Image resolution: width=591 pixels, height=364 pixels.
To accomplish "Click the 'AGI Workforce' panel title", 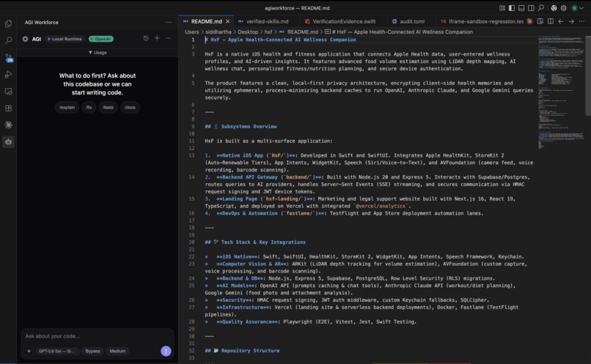I will (x=42, y=23).
